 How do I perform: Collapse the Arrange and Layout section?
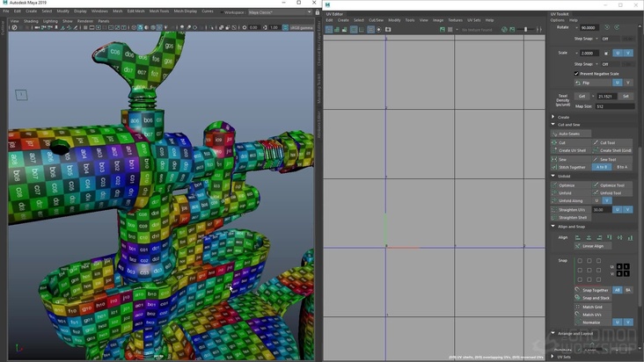(553, 333)
